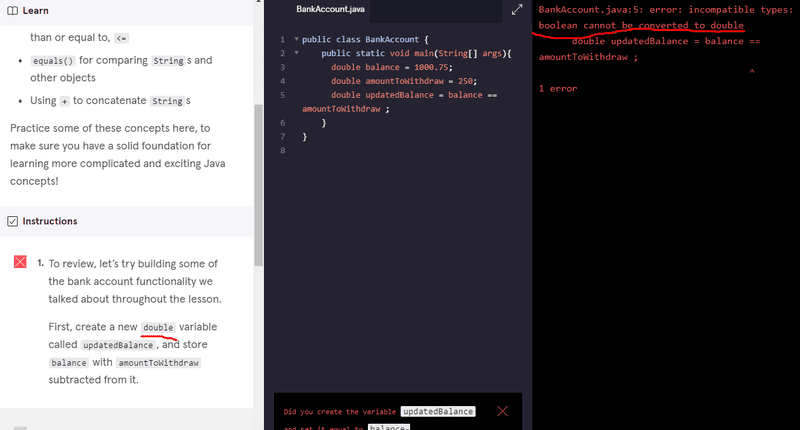Click the empty line 8 in editor
This screenshot has width=800, height=430.
400,150
